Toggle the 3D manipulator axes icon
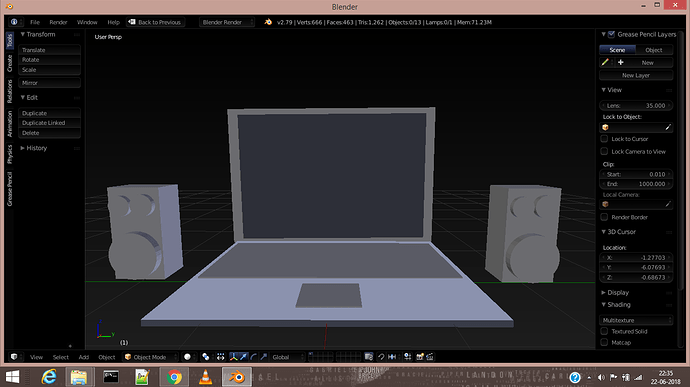This screenshot has width=690, height=387. tap(234, 357)
